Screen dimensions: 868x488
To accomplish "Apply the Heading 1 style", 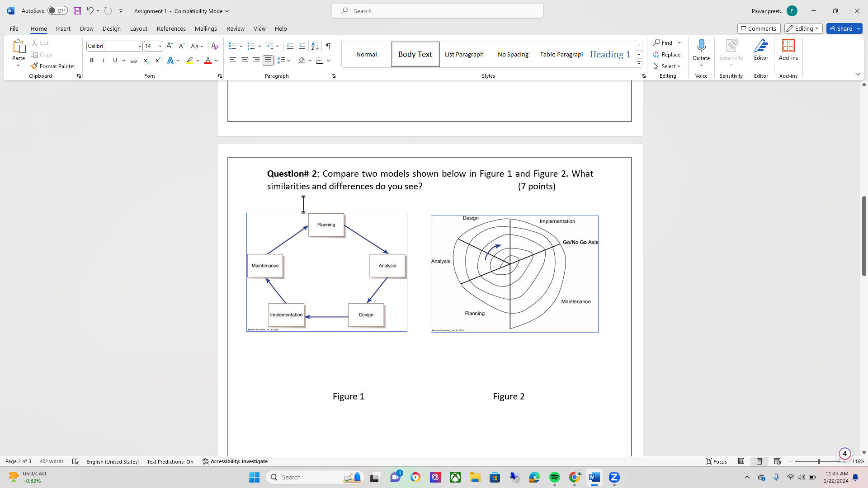I will tap(610, 54).
